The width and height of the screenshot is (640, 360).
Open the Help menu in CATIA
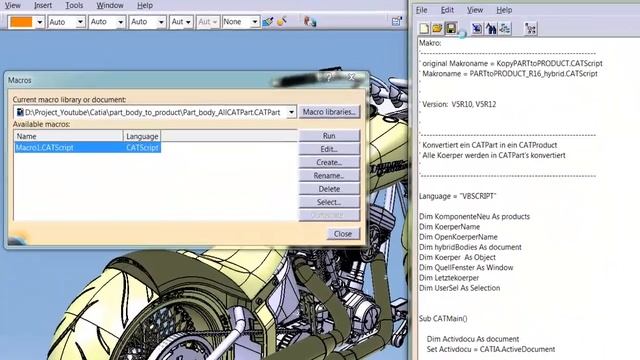coord(145,5)
